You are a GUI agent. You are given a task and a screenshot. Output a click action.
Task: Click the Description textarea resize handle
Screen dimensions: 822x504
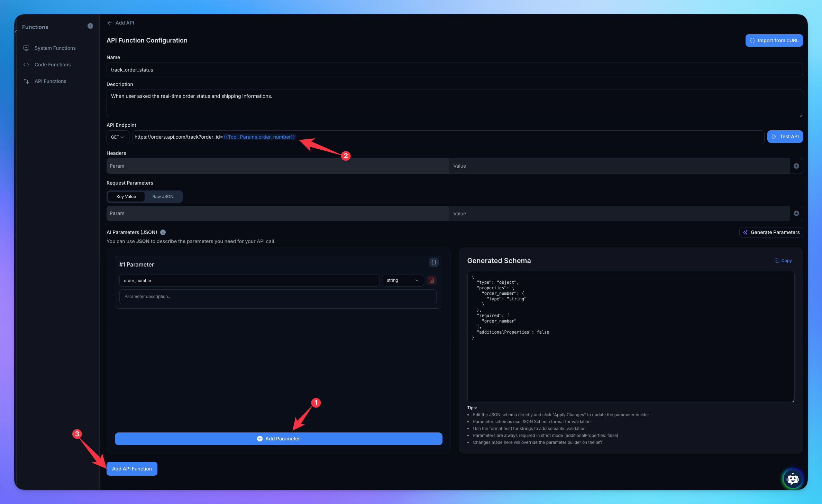point(801,115)
